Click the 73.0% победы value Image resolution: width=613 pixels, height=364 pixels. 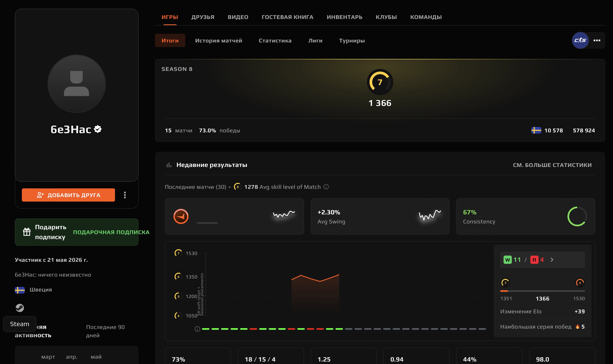pos(220,130)
